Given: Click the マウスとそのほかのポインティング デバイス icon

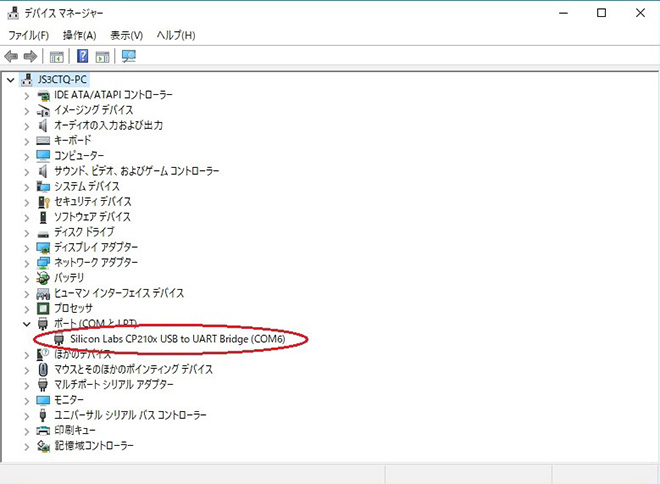Looking at the screenshot, I should 43,370.
